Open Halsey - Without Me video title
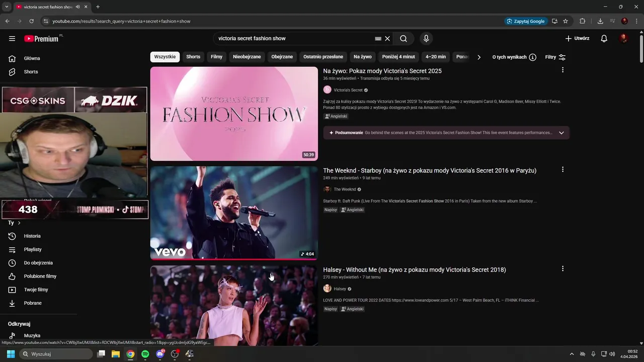Screen dimensions: 644x362 [415, 269]
